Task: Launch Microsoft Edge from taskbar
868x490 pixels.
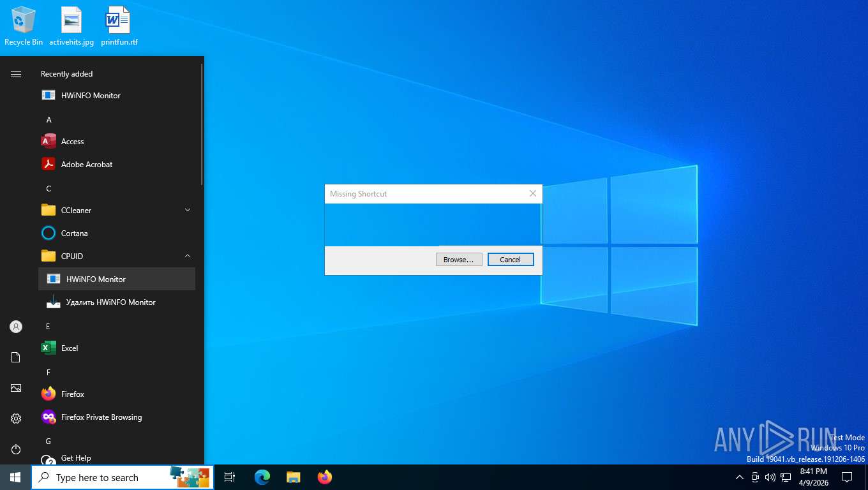Action: tap(262, 477)
